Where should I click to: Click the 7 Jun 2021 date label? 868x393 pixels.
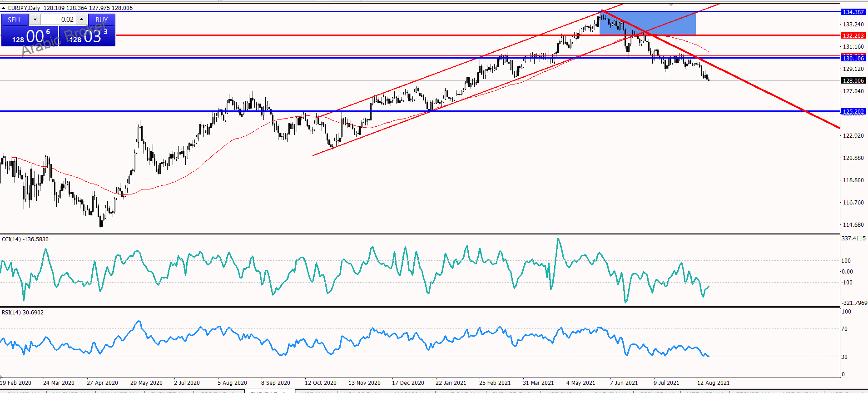tap(624, 383)
